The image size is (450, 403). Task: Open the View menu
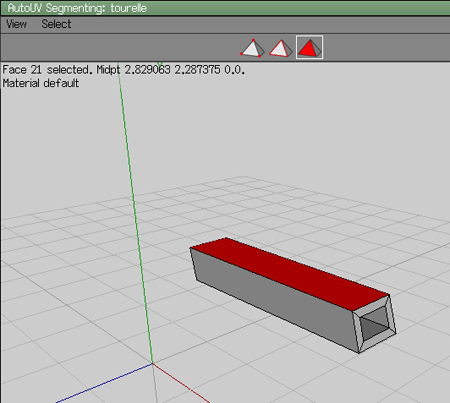click(x=16, y=24)
